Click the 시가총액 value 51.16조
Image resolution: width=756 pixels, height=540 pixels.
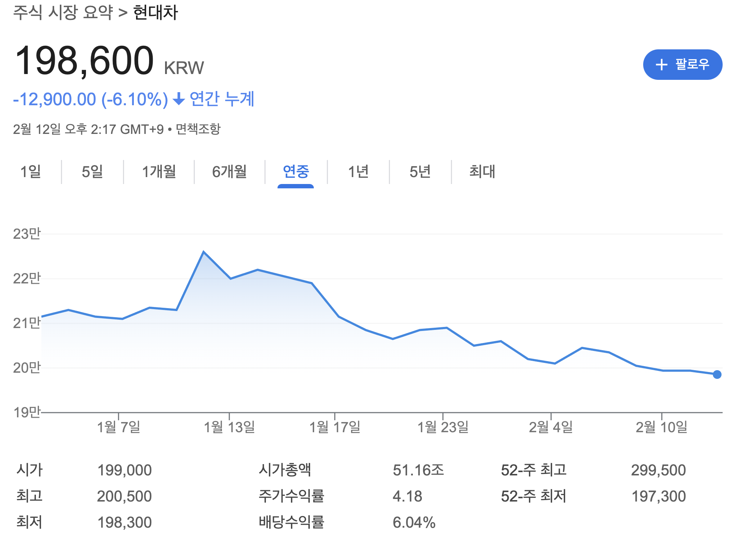click(418, 470)
